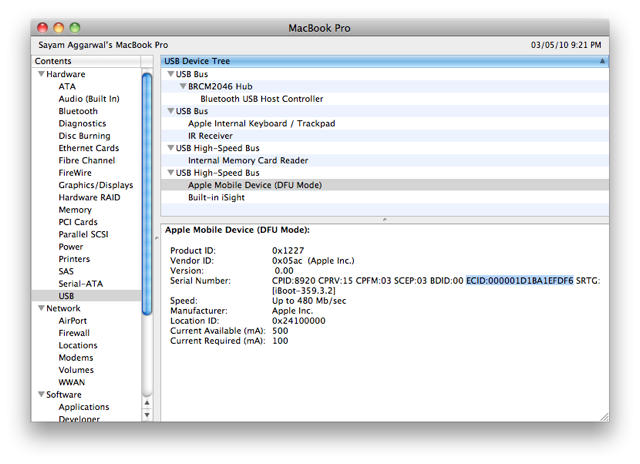
Task: Open the Graphics/Displays hardware entry
Action: click(x=95, y=185)
